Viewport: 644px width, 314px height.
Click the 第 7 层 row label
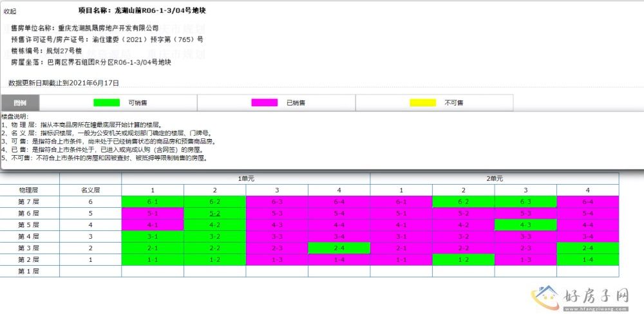click(x=30, y=202)
